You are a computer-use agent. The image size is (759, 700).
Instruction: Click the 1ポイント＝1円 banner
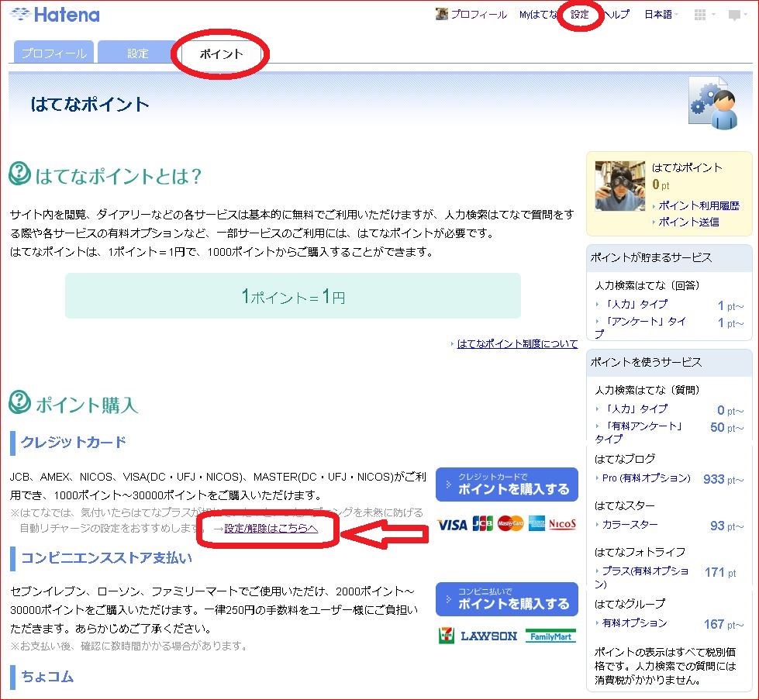tap(293, 296)
